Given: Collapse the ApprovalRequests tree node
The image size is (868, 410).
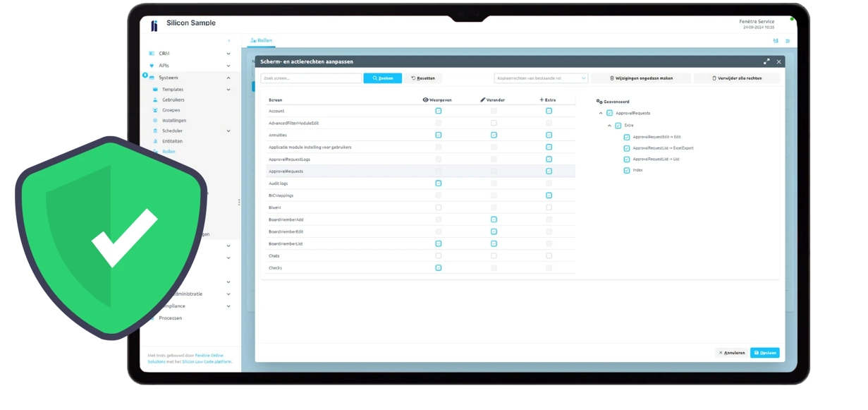Looking at the screenshot, I should [x=601, y=113].
